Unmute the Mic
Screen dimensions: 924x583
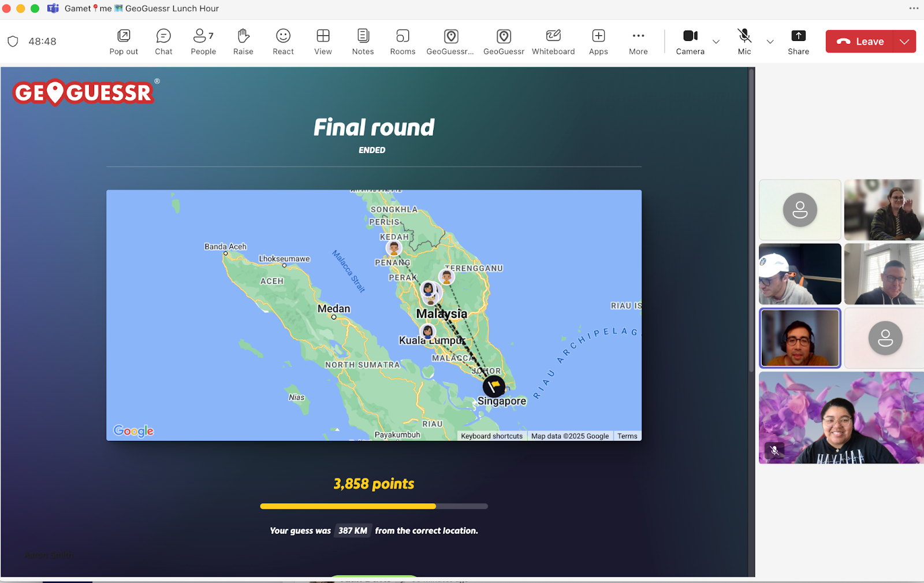click(x=744, y=42)
